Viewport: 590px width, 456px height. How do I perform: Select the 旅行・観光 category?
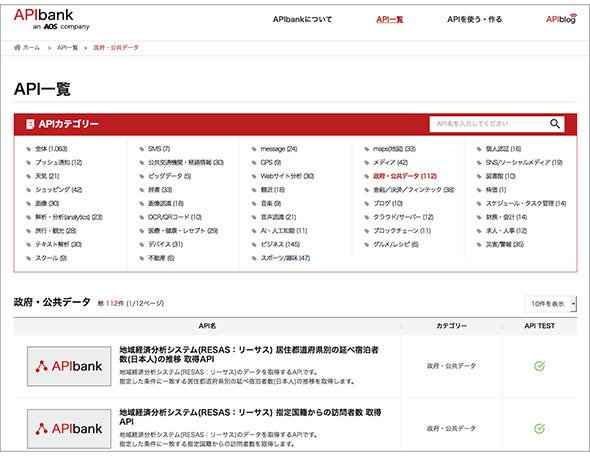coord(56,231)
